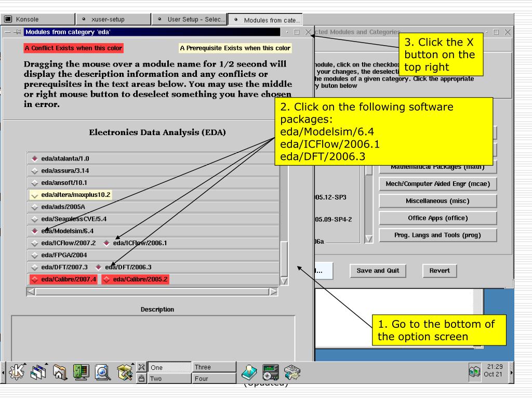Image resolution: width=532 pixels, height=399 pixels.
Task: Switch to virtual desktop One
Action: [x=169, y=367]
